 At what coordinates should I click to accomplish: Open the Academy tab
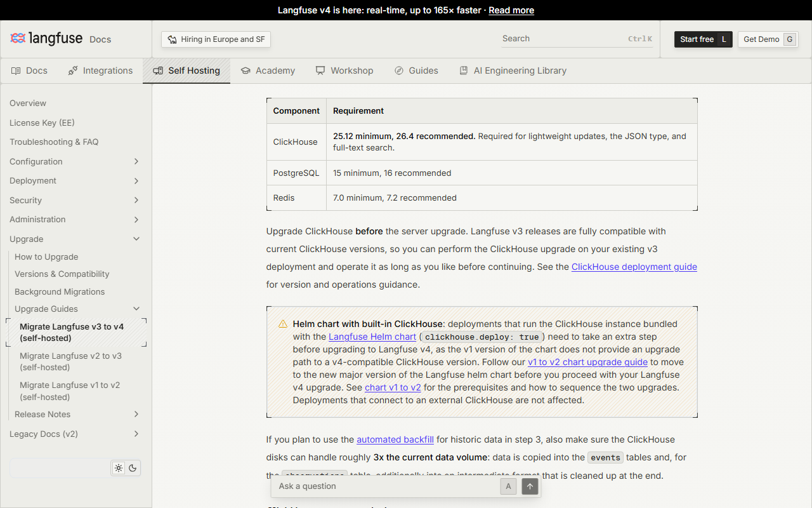268,70
